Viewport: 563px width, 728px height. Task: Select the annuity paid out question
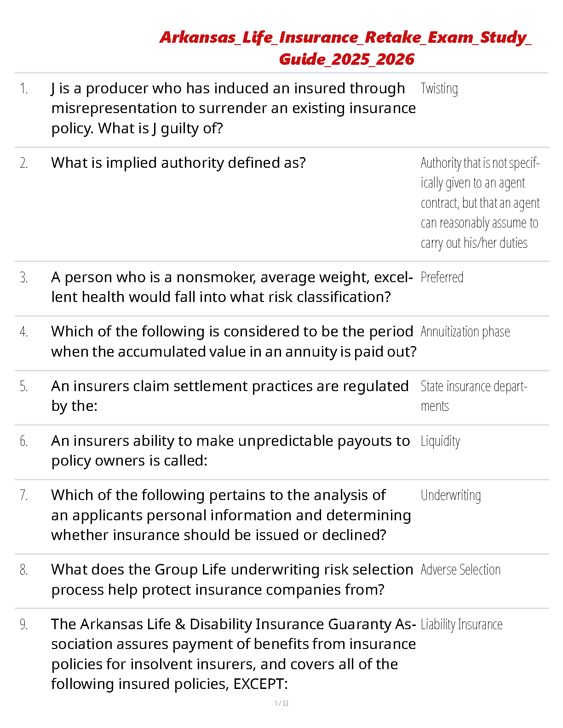click(x=233, y=341)
